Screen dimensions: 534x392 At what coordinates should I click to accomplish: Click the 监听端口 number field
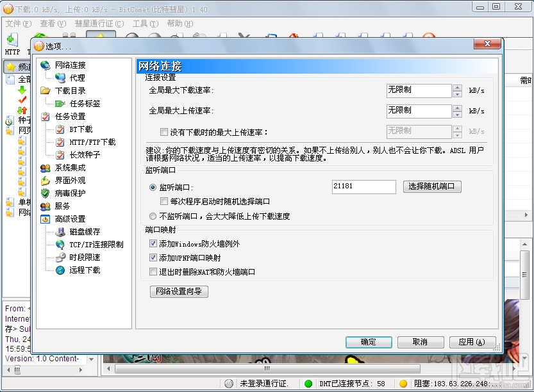pos(363,186)
